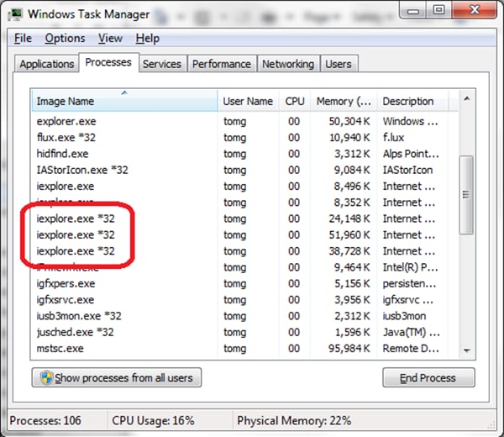This screenshot has height=437, width=504.
Task: Sort by User Name column header
Action: [248, 101]
